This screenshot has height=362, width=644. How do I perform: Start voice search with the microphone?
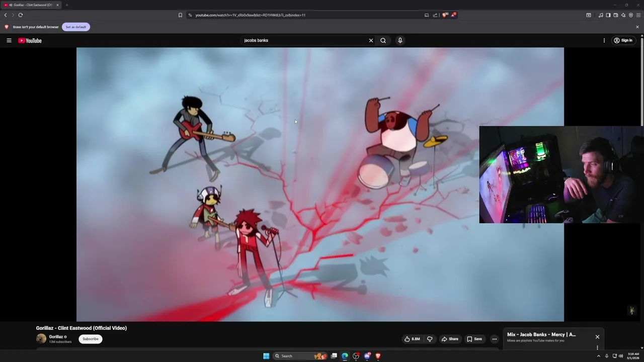click(400, 40)
